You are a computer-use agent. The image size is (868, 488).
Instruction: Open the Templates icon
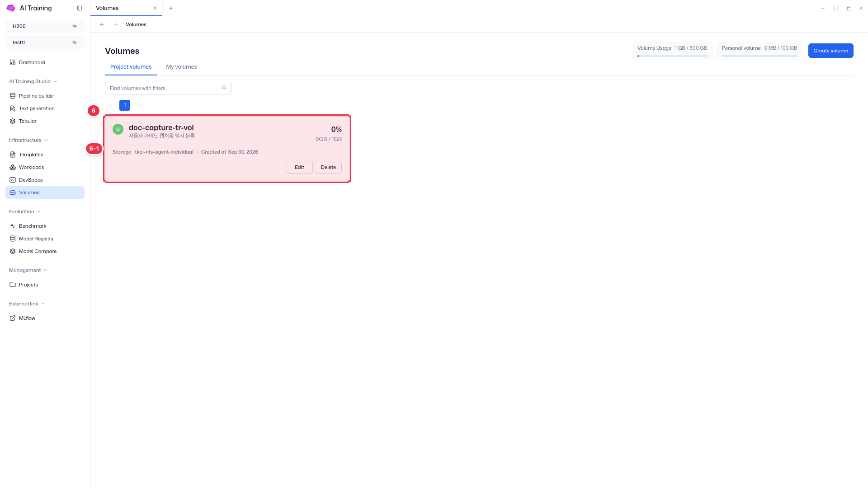[13, 155]
